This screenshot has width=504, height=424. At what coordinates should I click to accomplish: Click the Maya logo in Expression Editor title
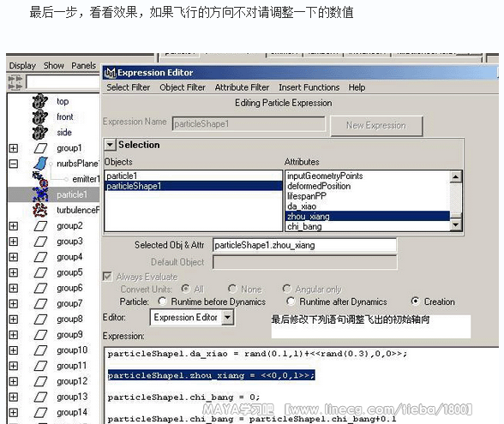[111, 73]
